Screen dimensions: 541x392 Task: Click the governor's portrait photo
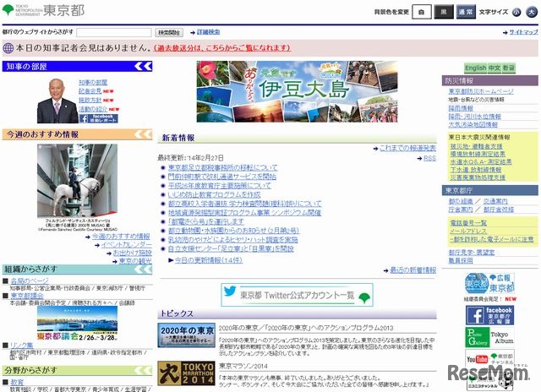(57, 101)
